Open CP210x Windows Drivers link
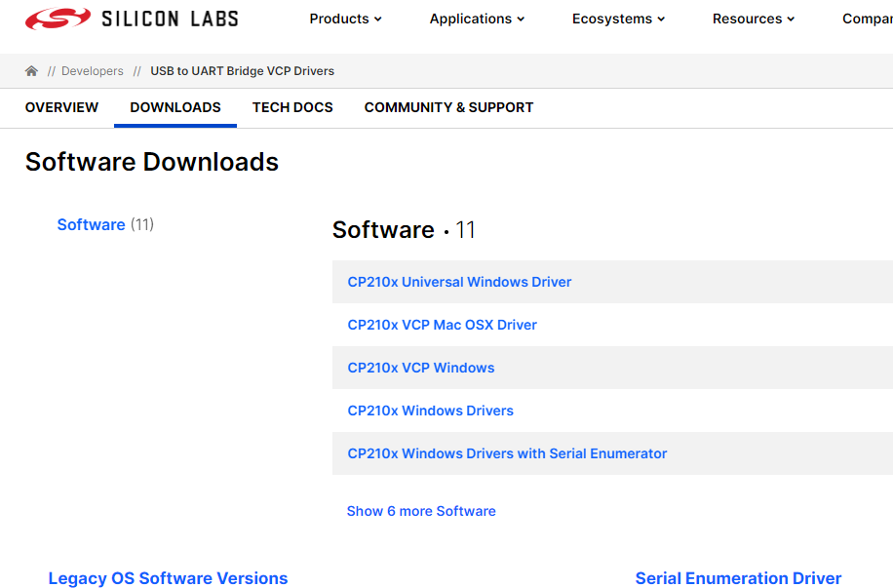Viewport: 893px width, 588px height. 430,411
